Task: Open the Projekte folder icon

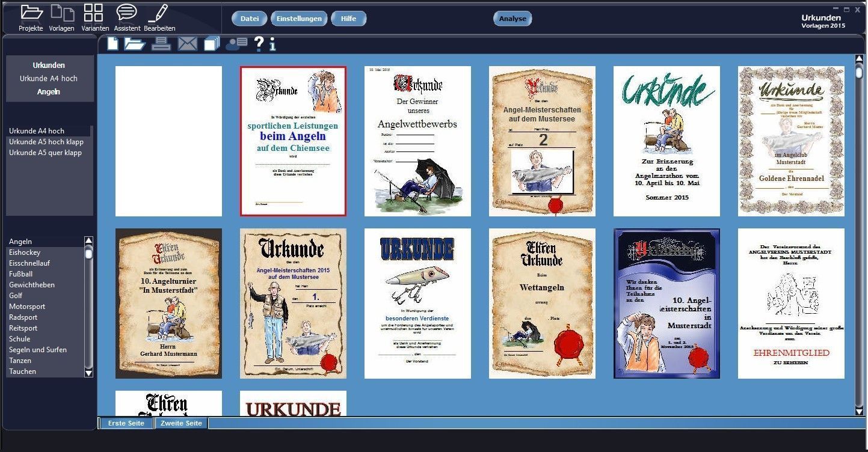Action: click(x=31, y=13)
